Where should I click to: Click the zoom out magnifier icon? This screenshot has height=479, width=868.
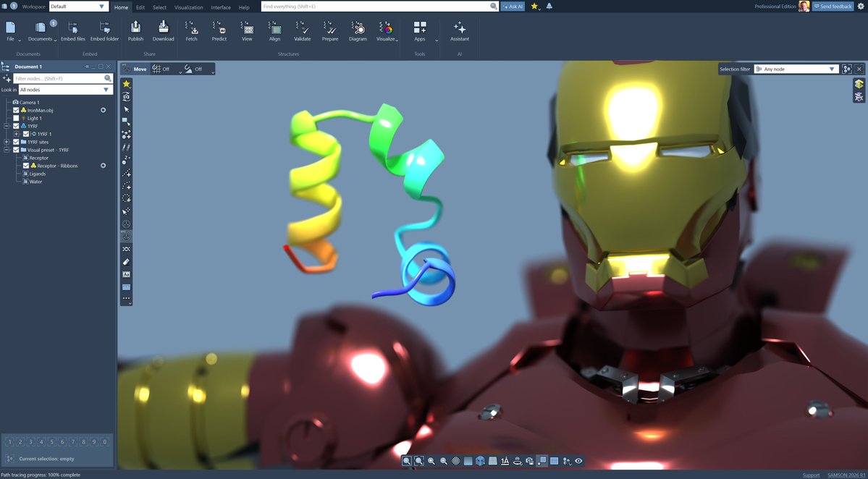point(443,461)
